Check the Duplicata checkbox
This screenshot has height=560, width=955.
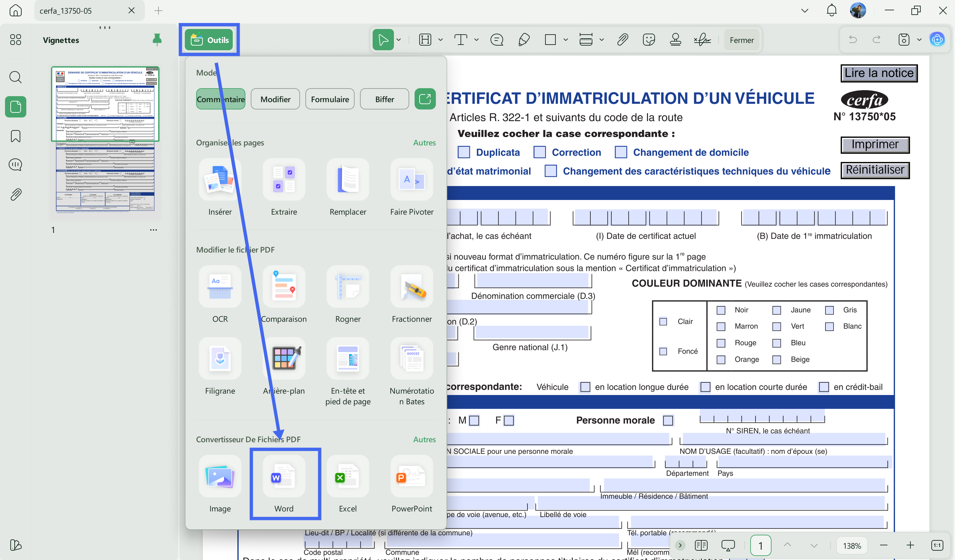point(464,152)
